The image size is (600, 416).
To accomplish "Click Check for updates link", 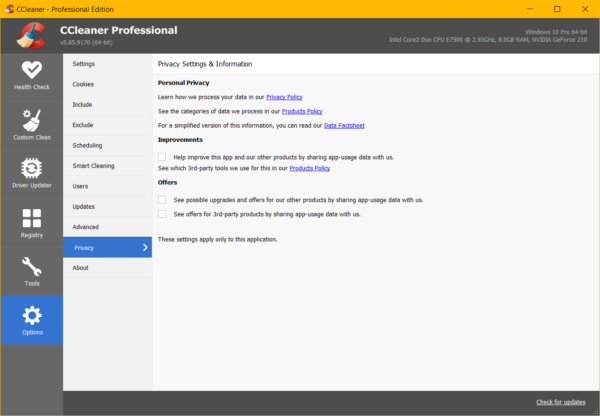I will tap(563, 402).
